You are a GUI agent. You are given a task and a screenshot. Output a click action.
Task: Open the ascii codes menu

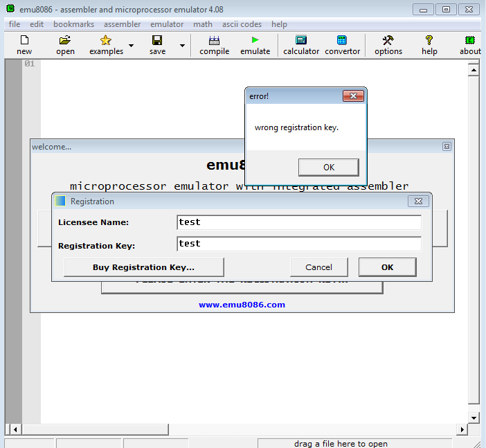pos(242,24)
